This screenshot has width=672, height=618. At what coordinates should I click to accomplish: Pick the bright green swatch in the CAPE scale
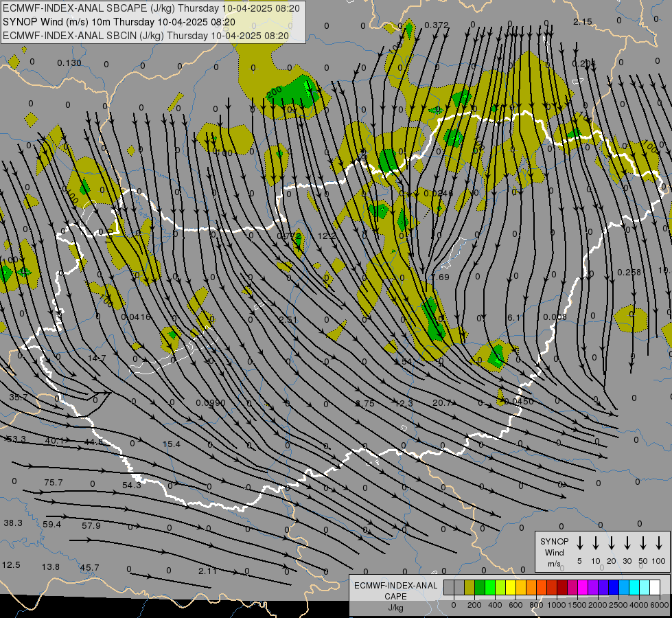[x=490, y=587]
